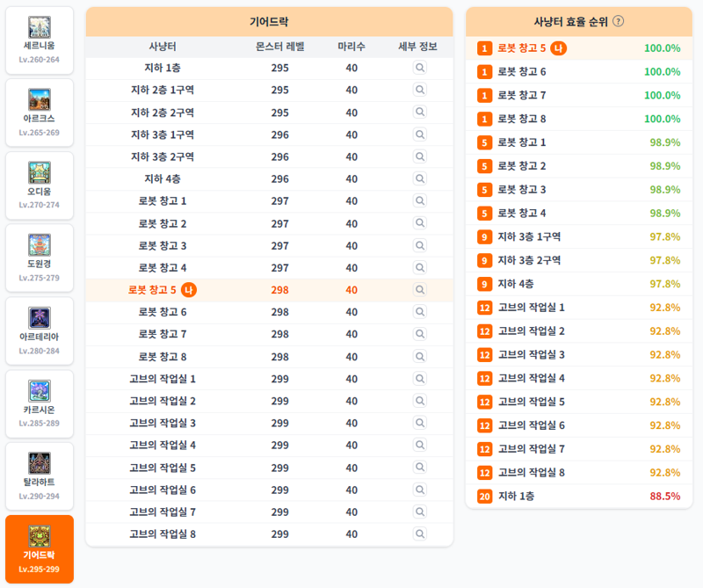Select the 오디움 Lv.270-274 region tab
The width and height of the screenshot is (703, 588).
click(x=40, y=185)
